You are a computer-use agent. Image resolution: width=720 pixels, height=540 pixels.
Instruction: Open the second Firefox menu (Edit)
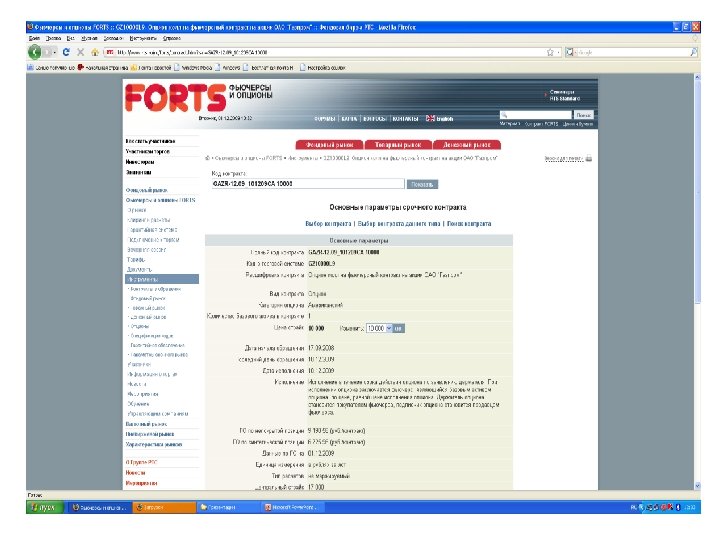[53, 39]
